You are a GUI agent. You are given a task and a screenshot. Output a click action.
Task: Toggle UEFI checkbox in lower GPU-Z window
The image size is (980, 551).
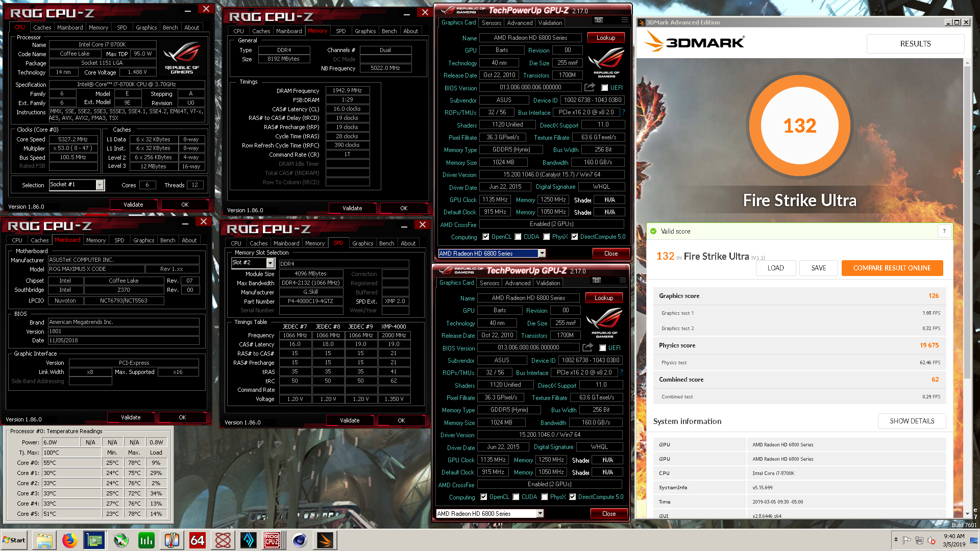tap(602, 348)
